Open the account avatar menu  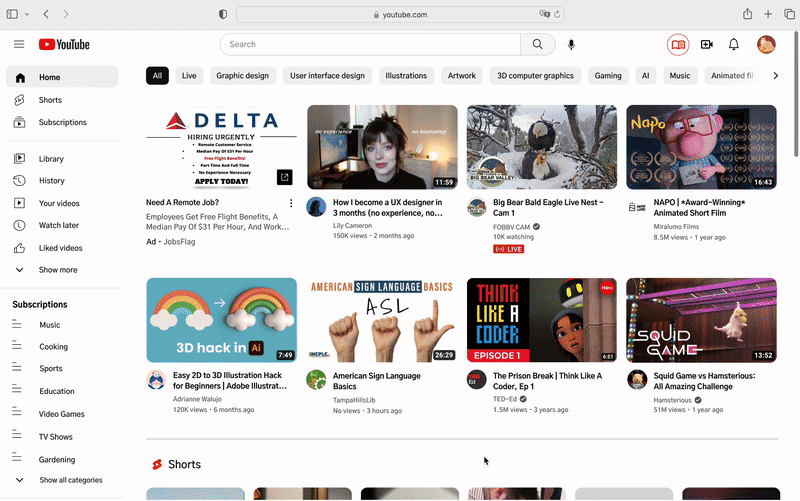(x=766, y=45)
